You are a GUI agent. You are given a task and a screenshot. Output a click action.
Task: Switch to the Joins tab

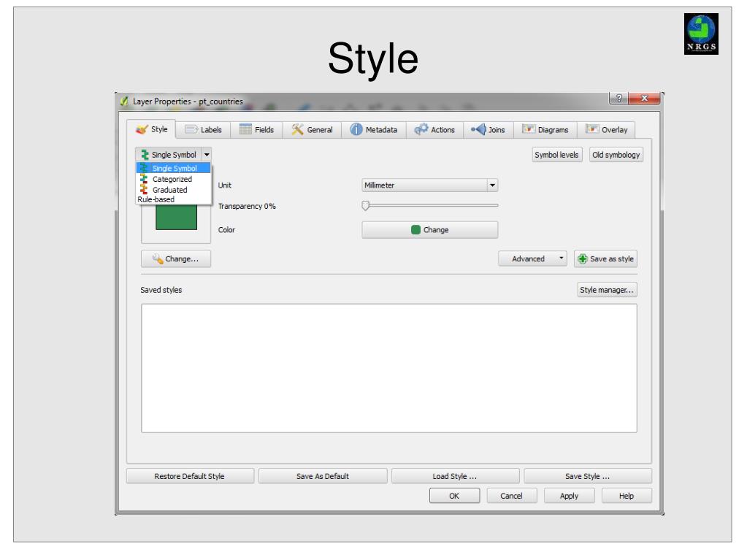(x=490, y=130)
